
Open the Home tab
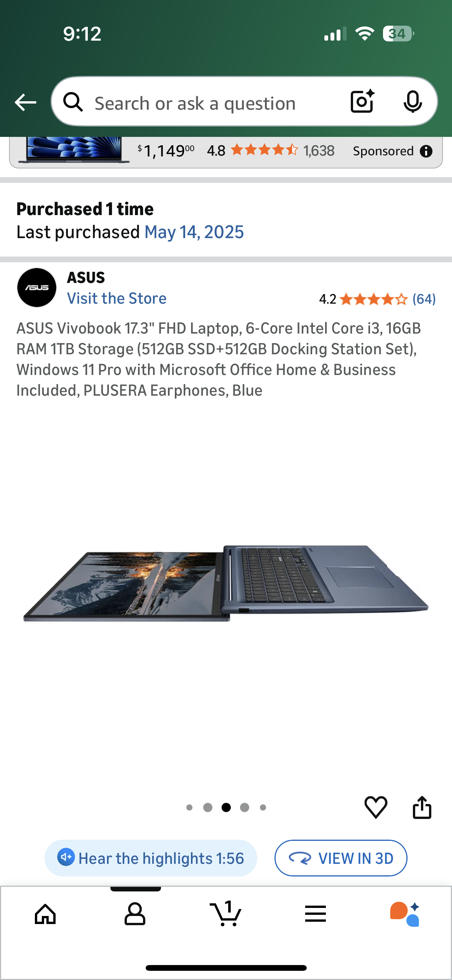click(45, 914)
